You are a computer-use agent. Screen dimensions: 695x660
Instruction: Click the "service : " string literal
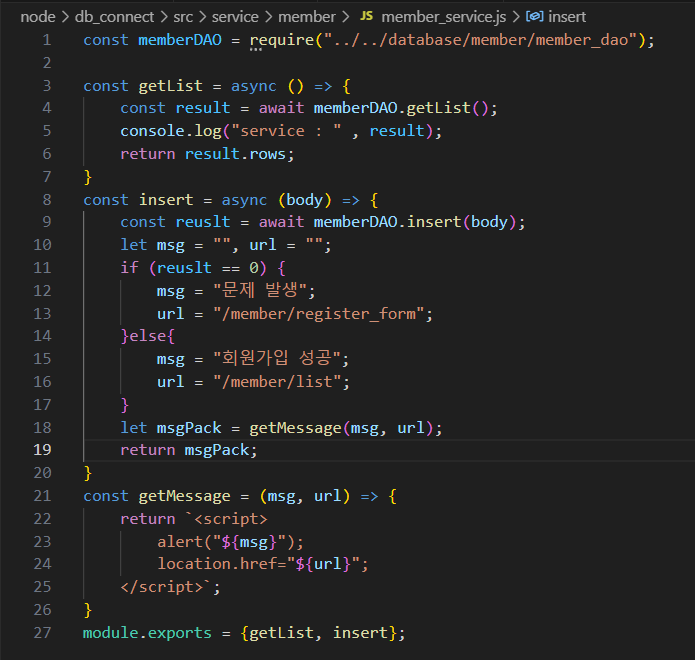click(x=286, y=131)
